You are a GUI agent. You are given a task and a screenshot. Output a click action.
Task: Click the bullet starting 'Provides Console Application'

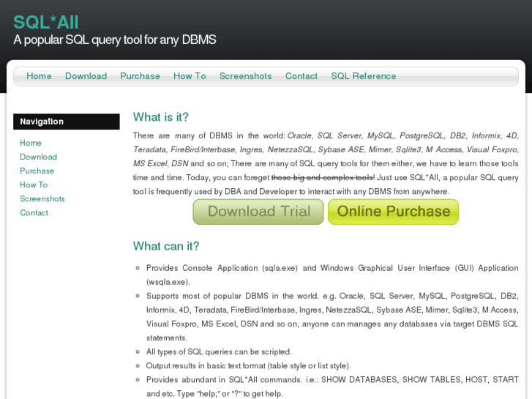point(332,275)
